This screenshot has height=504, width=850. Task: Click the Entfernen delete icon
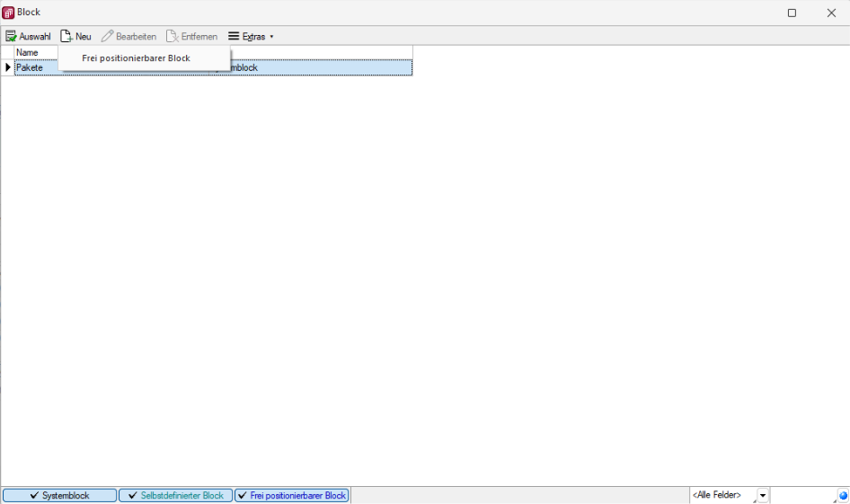(172, 37)
